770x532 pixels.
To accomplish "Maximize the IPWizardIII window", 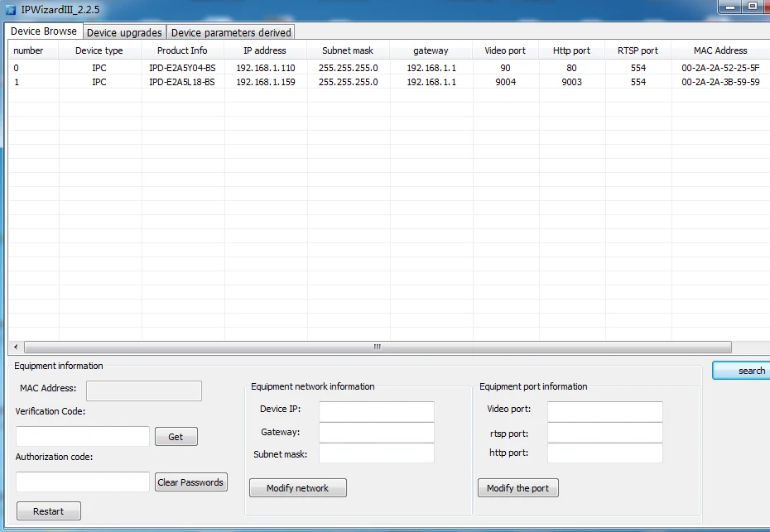I will [x=753, y=7].
